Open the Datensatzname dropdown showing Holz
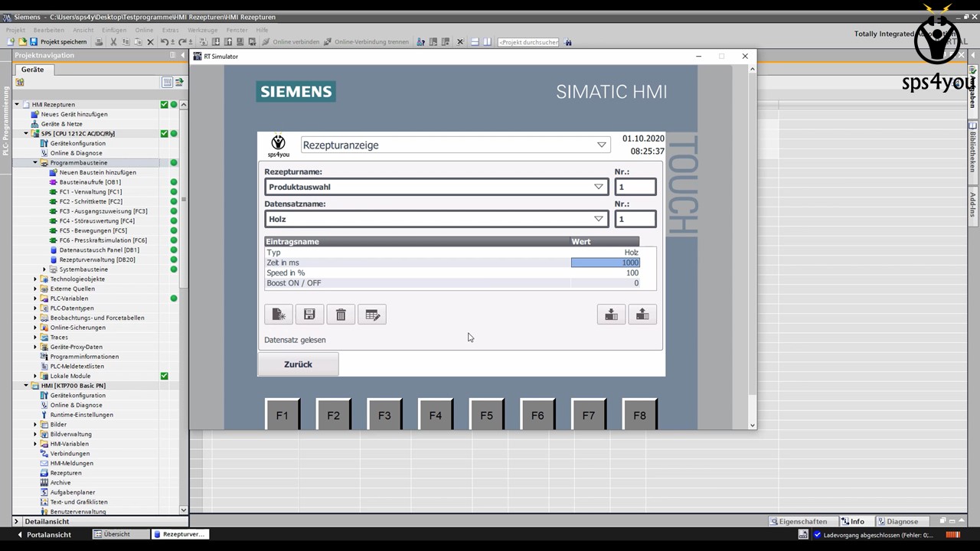 [598, 219]
